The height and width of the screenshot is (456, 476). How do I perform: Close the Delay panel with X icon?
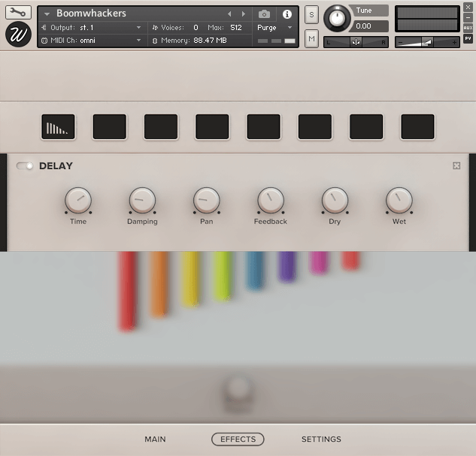(456, 165)
